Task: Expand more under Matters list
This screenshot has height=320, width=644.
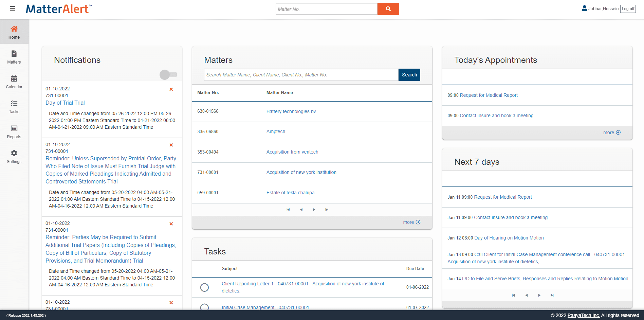Action: (x=411, y=222)
